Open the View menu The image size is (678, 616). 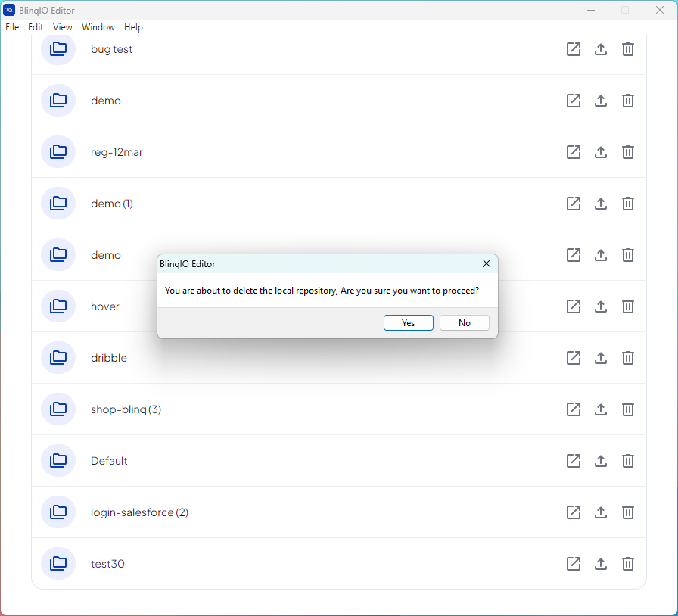tap(62, 27)
